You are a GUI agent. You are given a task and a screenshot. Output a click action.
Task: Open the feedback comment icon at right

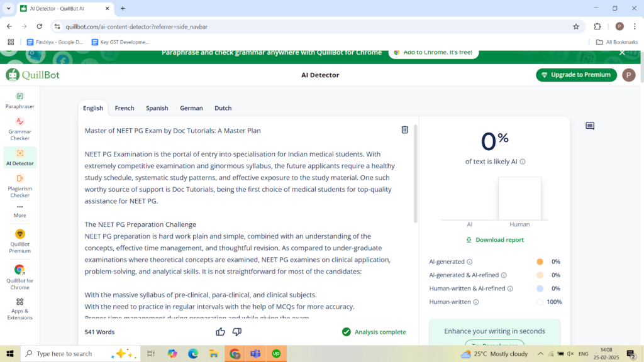click(x=589, y=126)
